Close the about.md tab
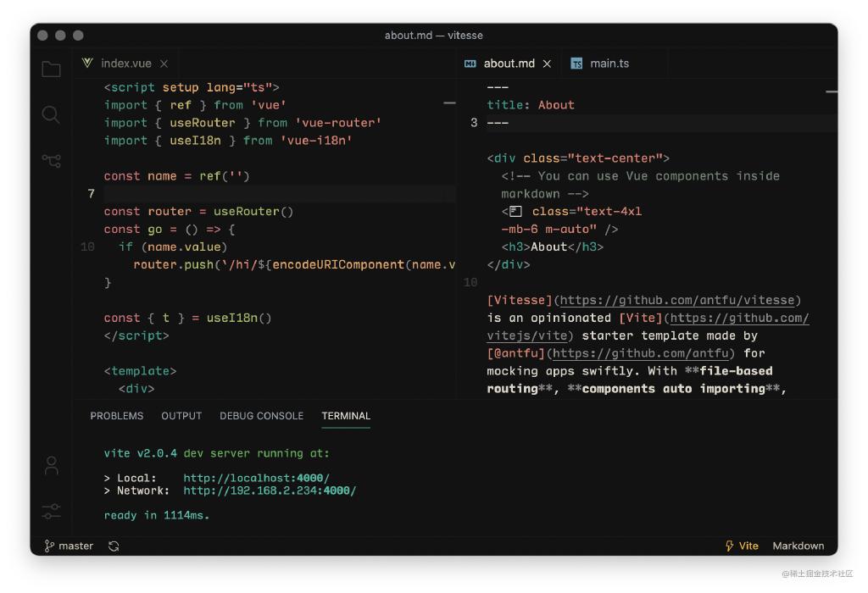This screenshot has height=593, width=868. 547,64
